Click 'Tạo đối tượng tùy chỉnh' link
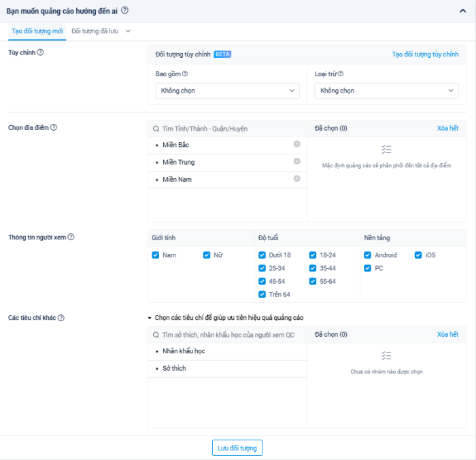Image resolution: width=476 pixels, height=460 pixels. click(425, 54)
